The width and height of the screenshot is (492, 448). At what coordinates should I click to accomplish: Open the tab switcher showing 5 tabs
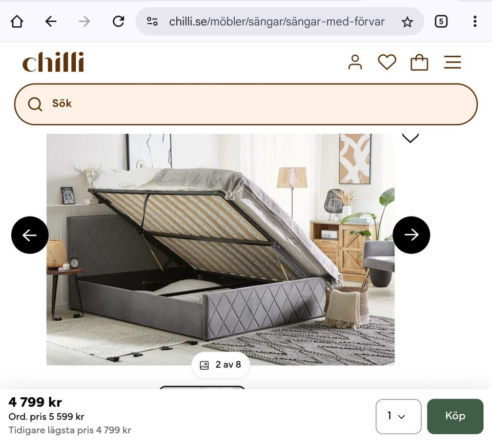(441, 22)
